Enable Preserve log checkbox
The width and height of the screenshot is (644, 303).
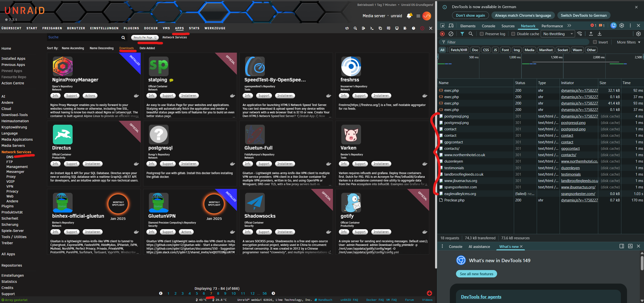482,34
